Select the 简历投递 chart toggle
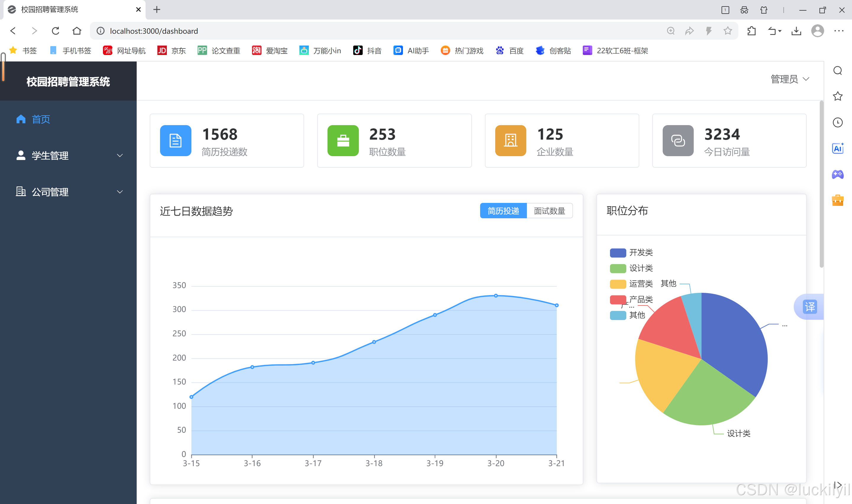This screenshot has height=504, width=852. 503,211
